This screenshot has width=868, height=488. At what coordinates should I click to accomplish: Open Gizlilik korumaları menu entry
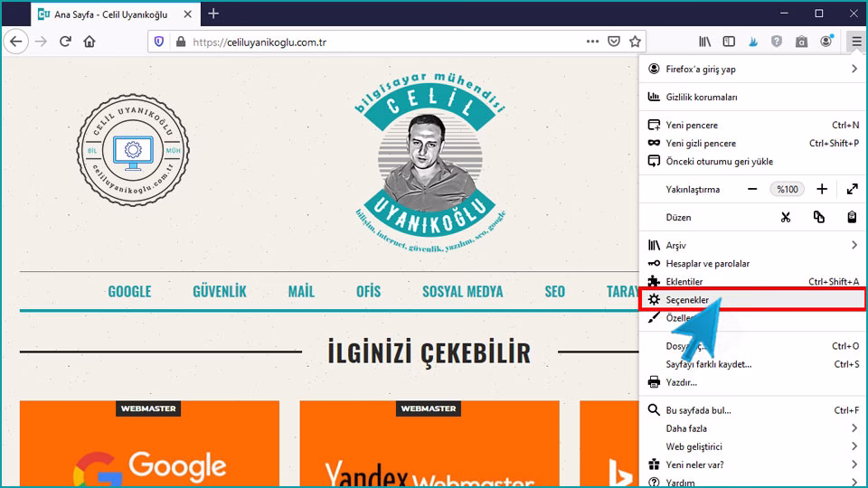pyautogui.click(x=753, y=98)
